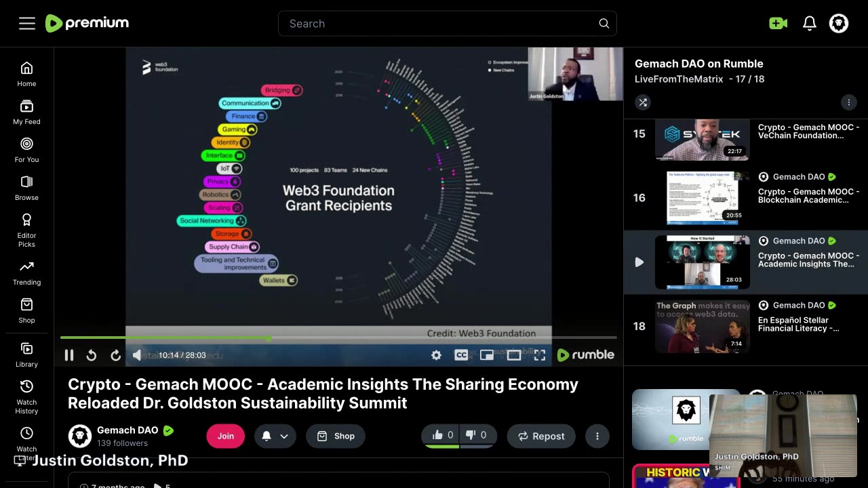Screen dimensions: 868x488
Task: Open Shop in sidebar
Action: [x=26, y=310]
